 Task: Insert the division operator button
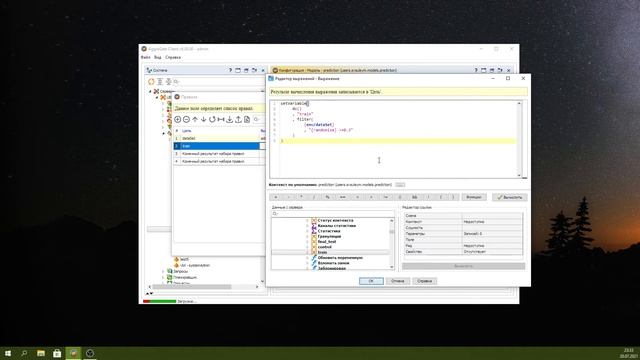pos(314,197)
